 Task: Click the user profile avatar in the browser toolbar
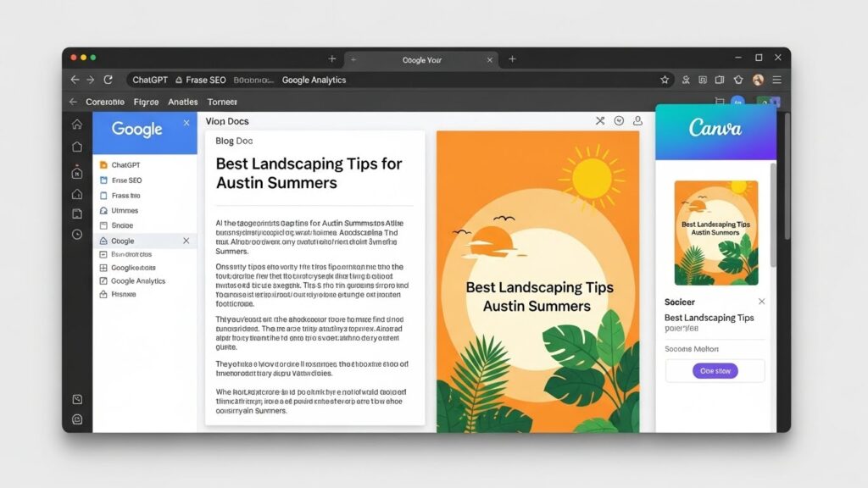coord(758,80)
